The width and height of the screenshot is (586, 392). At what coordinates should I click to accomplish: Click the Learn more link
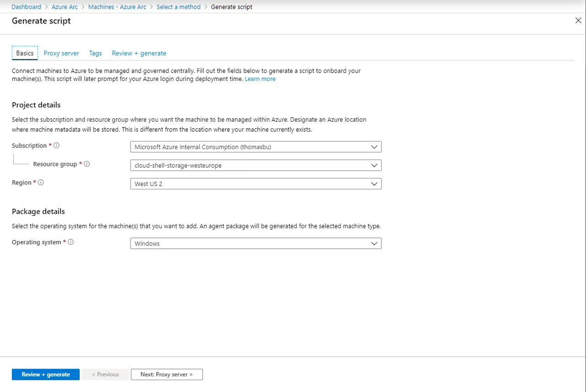[260, 79]
